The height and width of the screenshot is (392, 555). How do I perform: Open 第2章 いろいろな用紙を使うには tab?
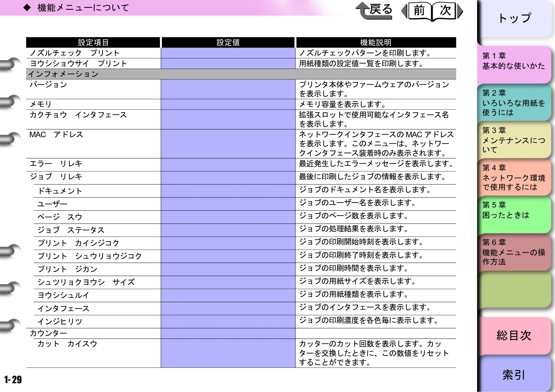coord(515,103)
